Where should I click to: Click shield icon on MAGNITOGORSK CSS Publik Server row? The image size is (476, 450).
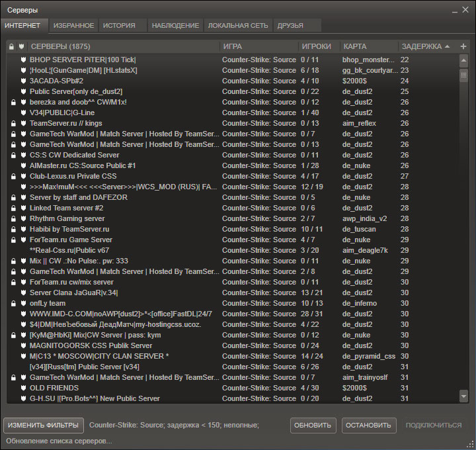23,345
